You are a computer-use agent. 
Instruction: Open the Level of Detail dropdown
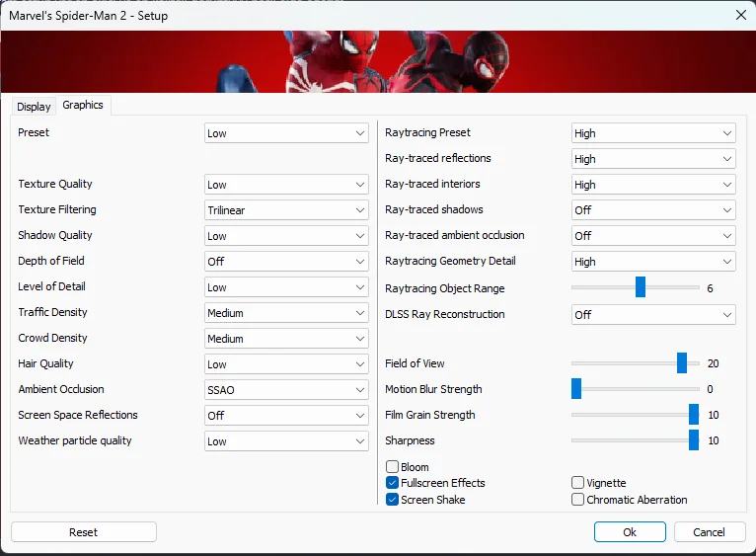point(286,287)
